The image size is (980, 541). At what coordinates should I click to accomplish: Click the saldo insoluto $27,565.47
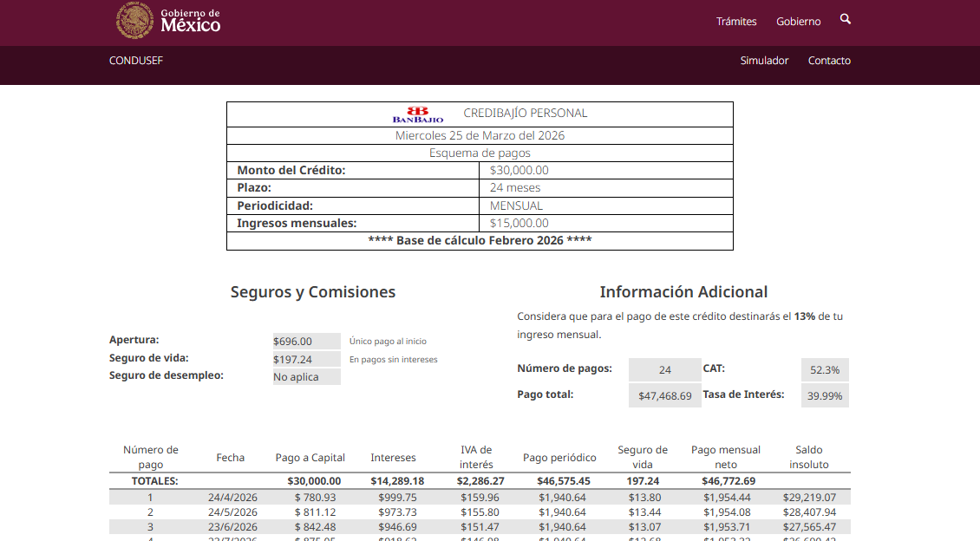(809, 527)
